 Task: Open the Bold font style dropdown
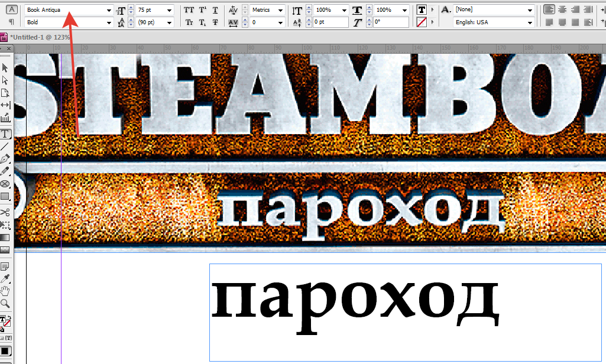click(x=109, y=23)
